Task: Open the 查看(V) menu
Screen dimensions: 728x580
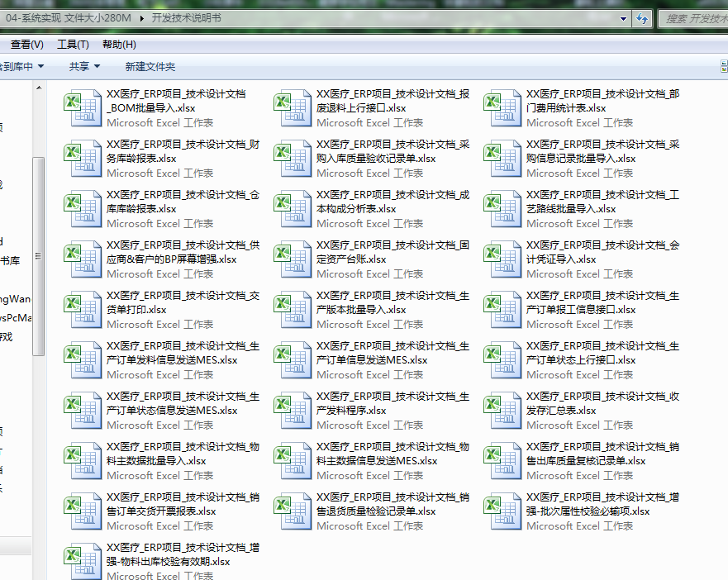Action: [26, 44]
